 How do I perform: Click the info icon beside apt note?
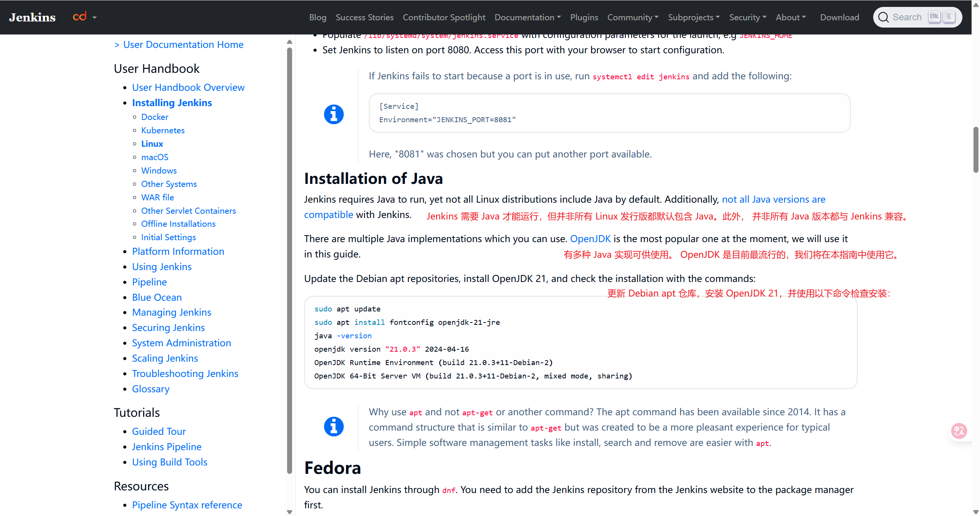tap(334, 426)
